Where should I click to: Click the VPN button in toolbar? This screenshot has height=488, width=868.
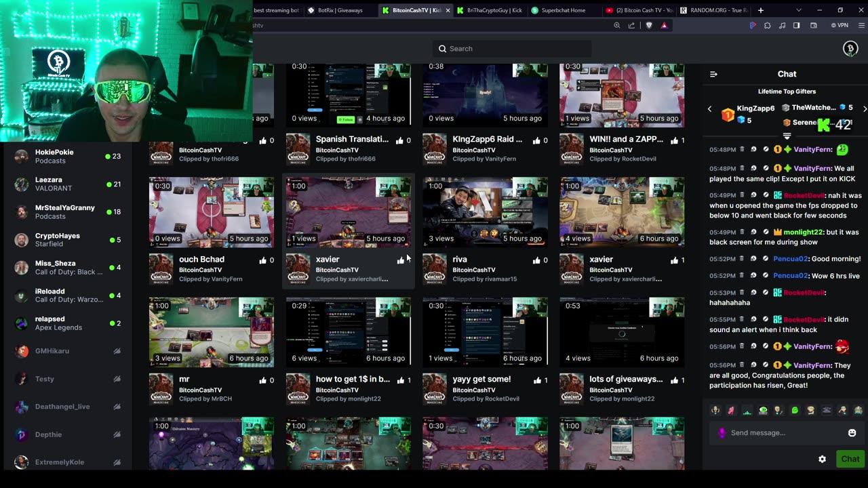(840, 25)
